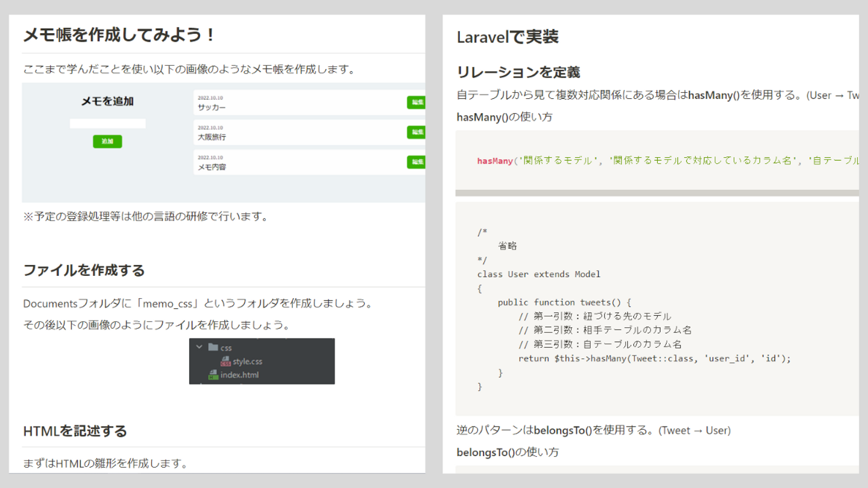Click the 大阪旅行 memo title

(x=212, y=137)
